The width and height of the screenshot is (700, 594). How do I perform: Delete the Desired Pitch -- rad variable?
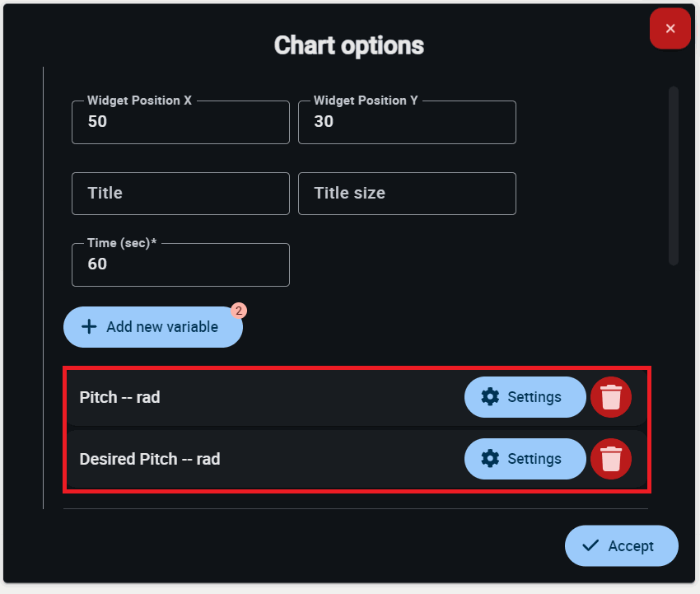pos(610,459)
